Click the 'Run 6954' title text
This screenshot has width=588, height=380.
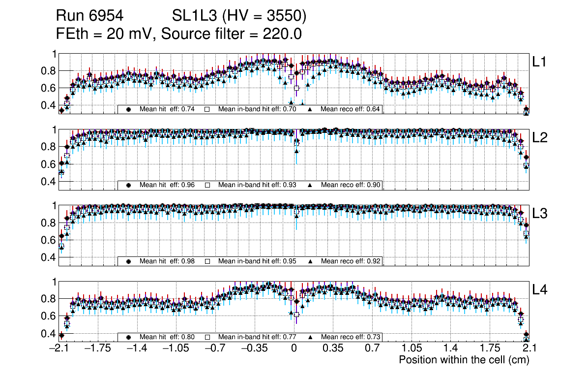pos(89,16)
